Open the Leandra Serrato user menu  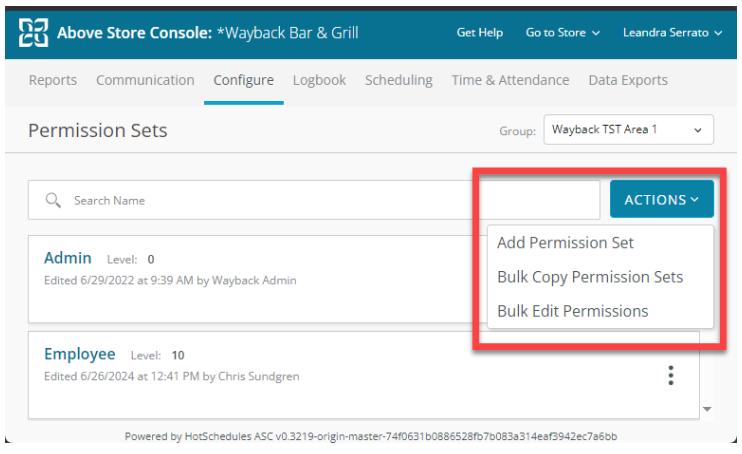pyautogui.click(x=672, y=33)
